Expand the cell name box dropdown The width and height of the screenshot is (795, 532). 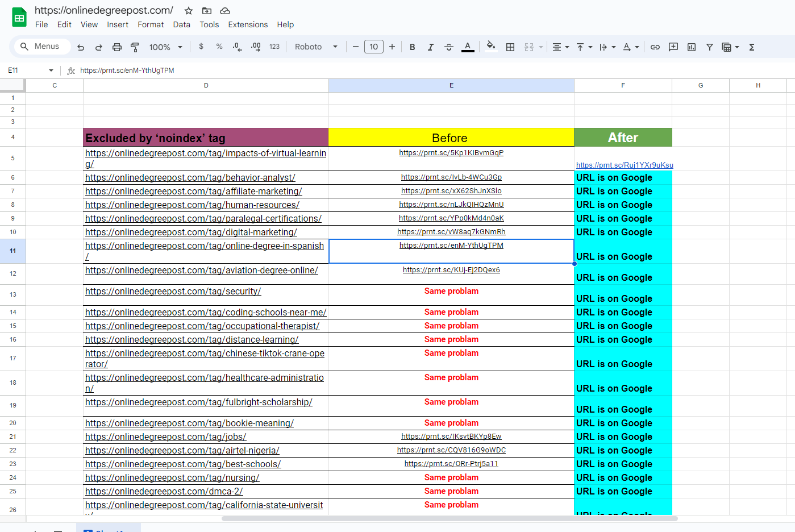[51, 70]
